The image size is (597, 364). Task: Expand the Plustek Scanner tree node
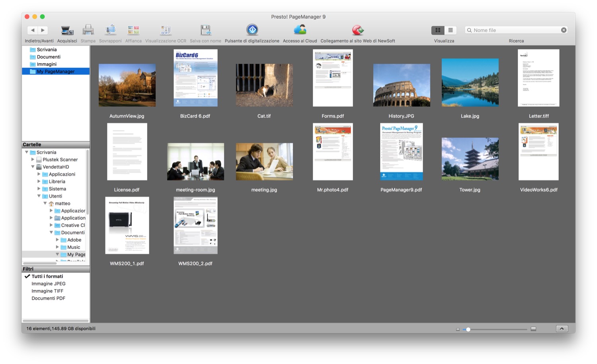click(x=33, y=160)
